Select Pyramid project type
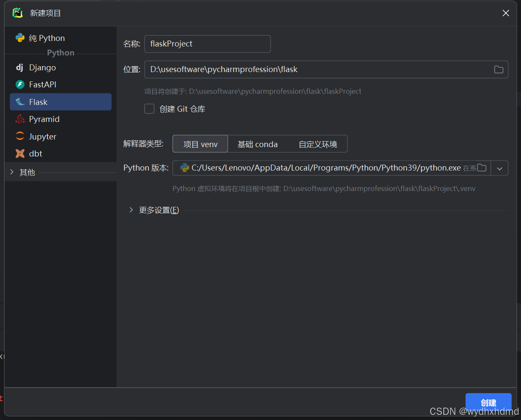The image size is (521, 420). click(61, 119)
